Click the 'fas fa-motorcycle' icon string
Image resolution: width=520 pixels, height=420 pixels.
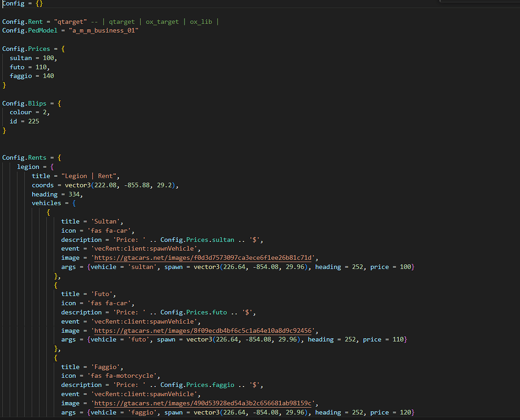point(124,376)
